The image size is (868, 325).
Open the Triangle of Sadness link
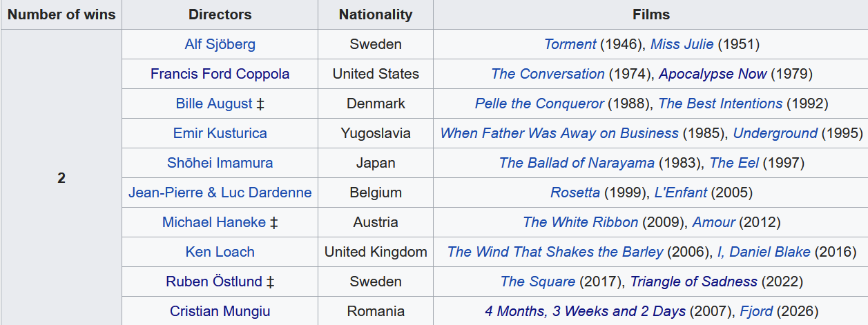(694, 282)
